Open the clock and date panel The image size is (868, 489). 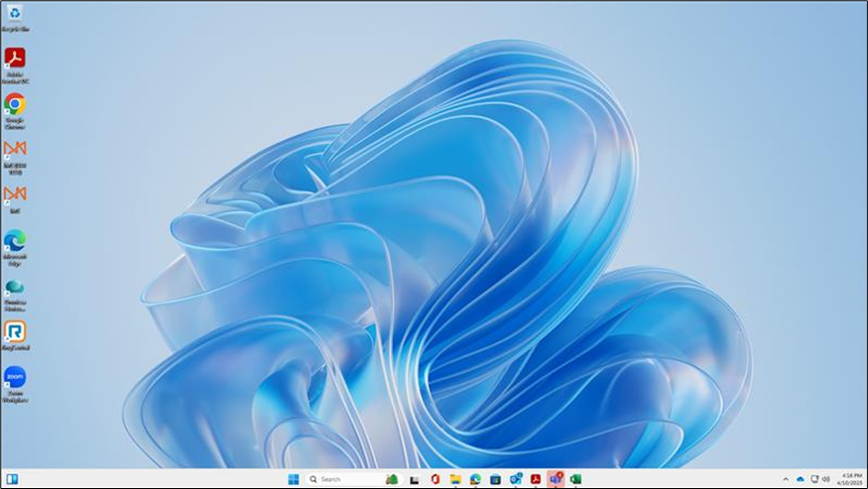click(x=850, y=479)
